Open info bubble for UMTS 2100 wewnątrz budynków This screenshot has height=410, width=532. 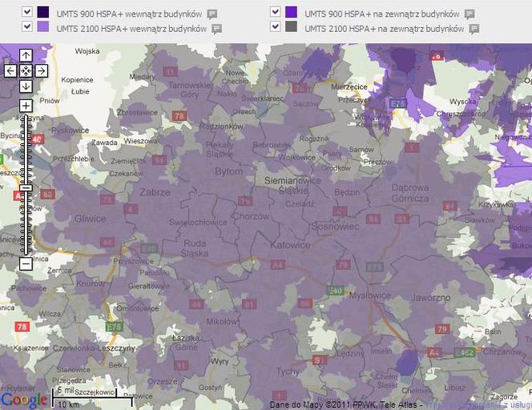point(217,29)
